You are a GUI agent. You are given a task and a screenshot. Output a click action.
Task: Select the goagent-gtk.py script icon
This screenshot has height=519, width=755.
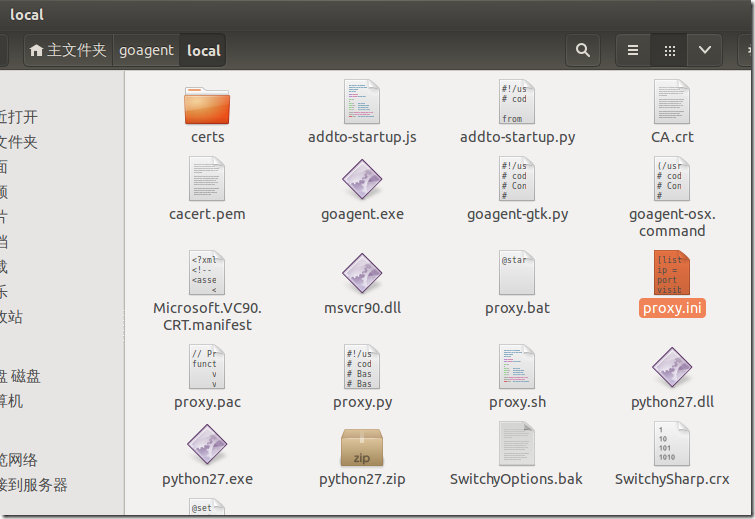click(x=517, y=179)
